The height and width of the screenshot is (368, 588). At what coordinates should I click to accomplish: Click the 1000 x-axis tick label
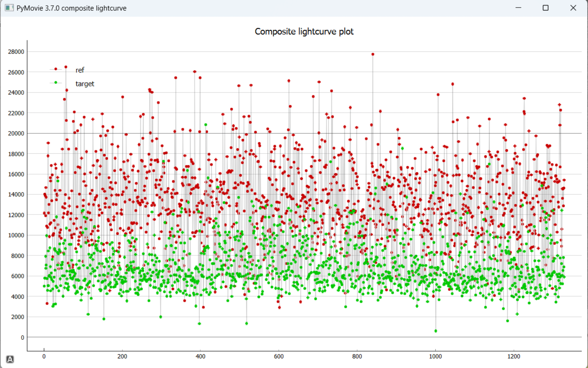click(x=435, y=356)
